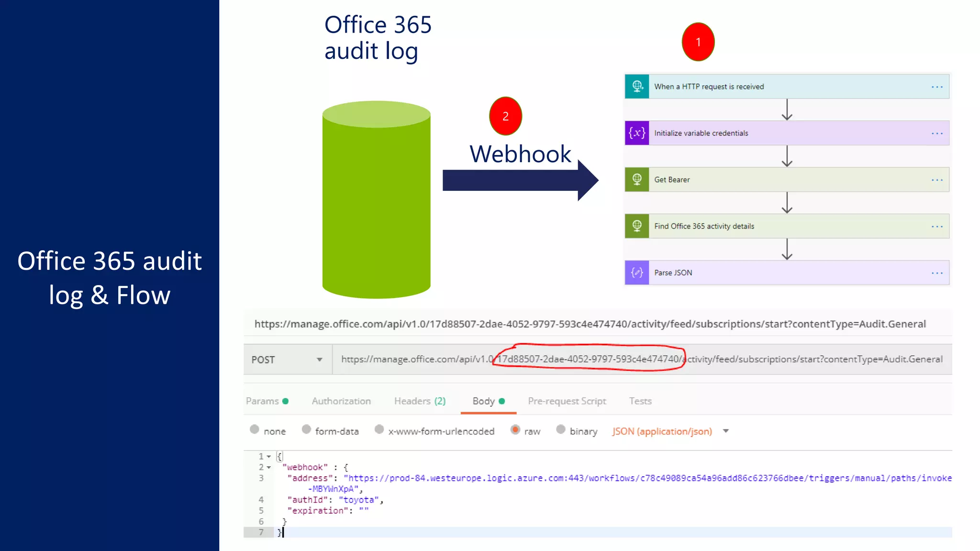This screenshot has height=551, width=980.
Task: Click the webhook address URL in JSON body
Action: (648, 478)
